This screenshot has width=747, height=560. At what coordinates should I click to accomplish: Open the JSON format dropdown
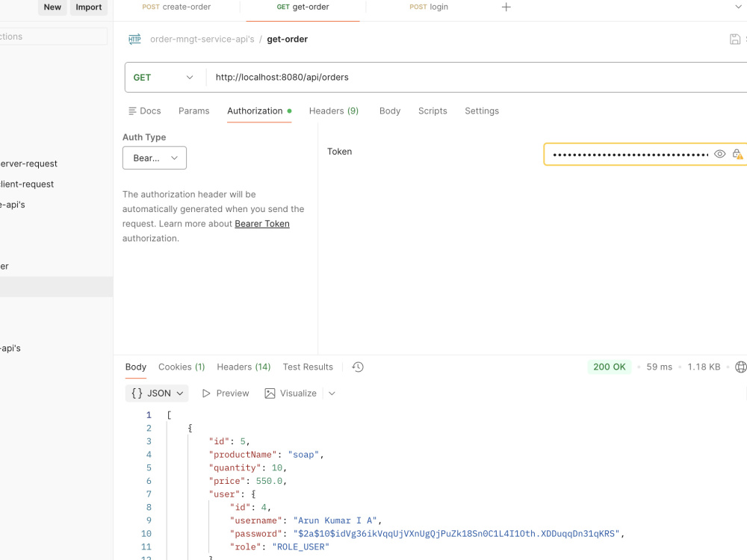pos(157,393)
